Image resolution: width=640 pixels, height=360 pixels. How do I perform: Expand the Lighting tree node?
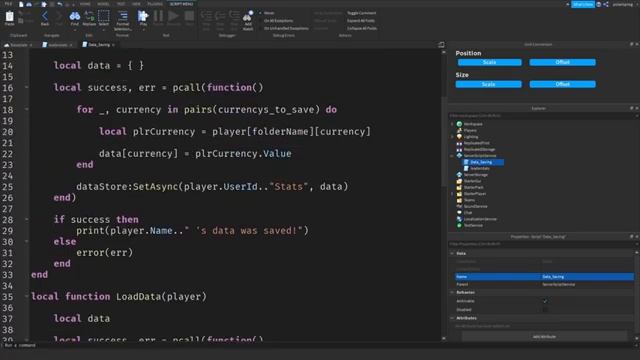(452, 137)
